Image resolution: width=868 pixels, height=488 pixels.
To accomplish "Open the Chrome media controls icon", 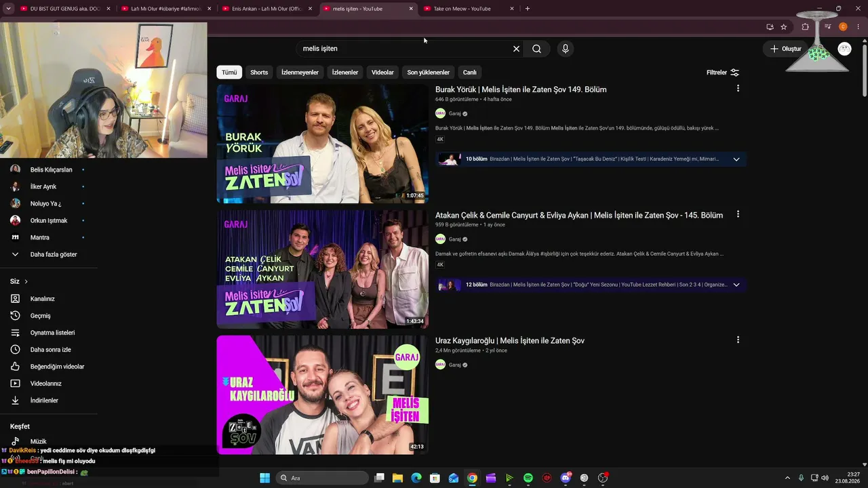I will tap(827, 27).
